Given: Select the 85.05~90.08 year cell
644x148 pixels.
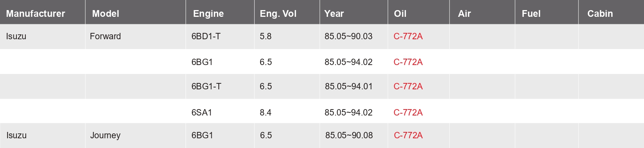Looking at the screenshot, I should (349, 135).
